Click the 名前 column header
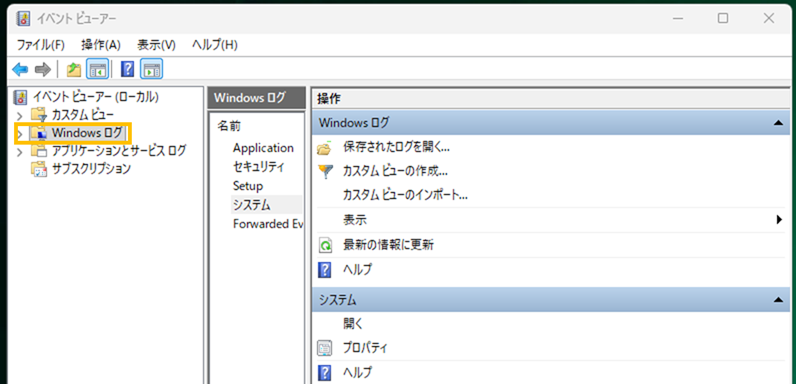The width and height of the screenshot is (796, 384). click(229, 126)
